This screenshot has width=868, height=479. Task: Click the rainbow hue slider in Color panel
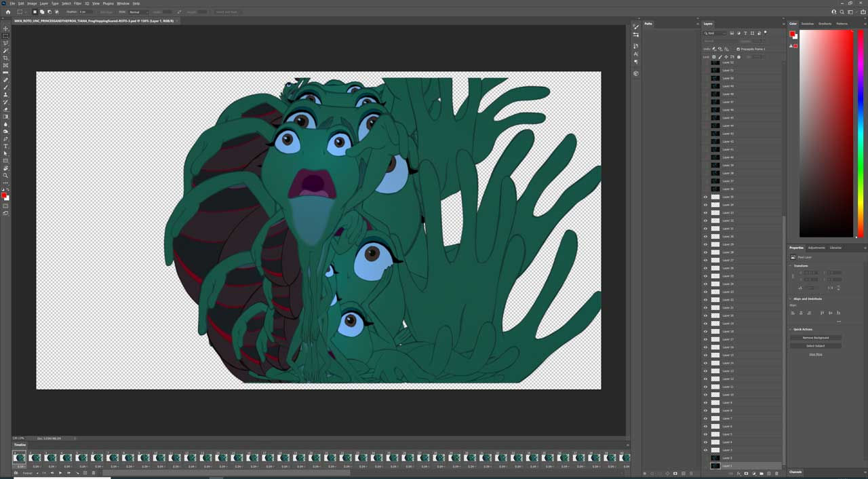[x=860, y=134]
